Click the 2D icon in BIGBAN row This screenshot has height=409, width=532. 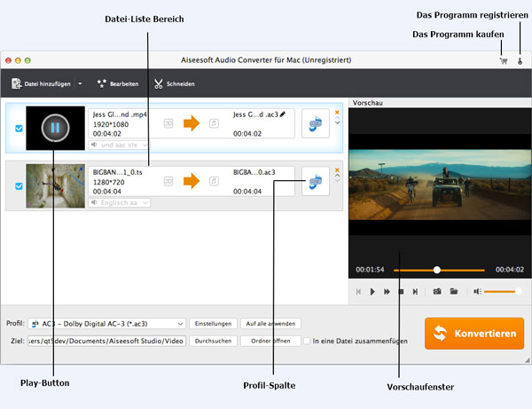(x=168, y=181)
